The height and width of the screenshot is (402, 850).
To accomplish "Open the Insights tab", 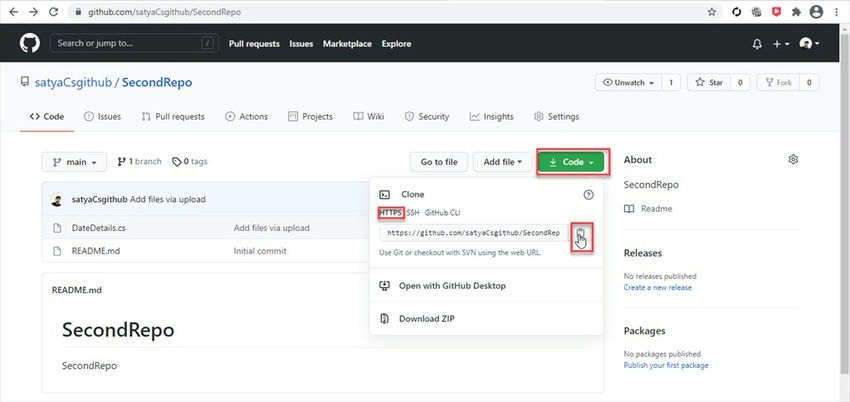I will [492, 116].
